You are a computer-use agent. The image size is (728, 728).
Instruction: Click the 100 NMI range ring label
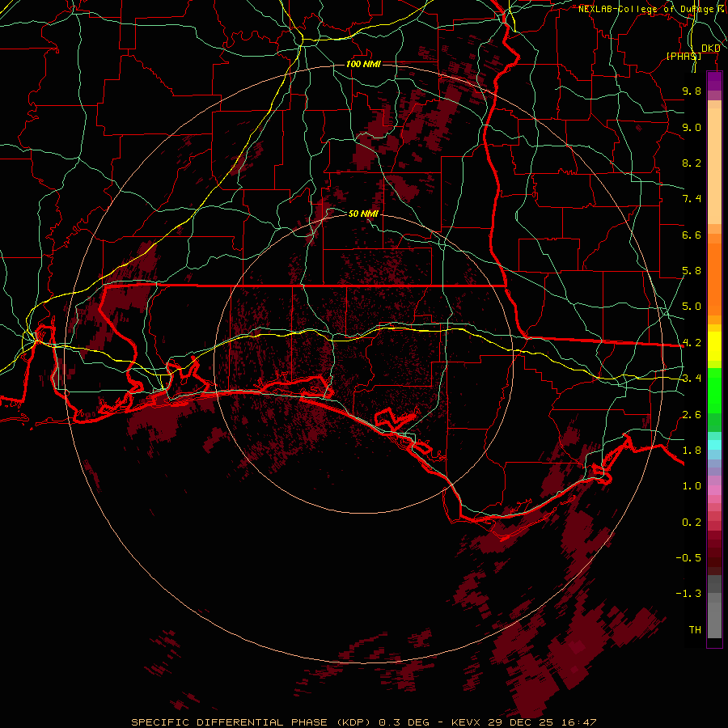click(363, 64)
